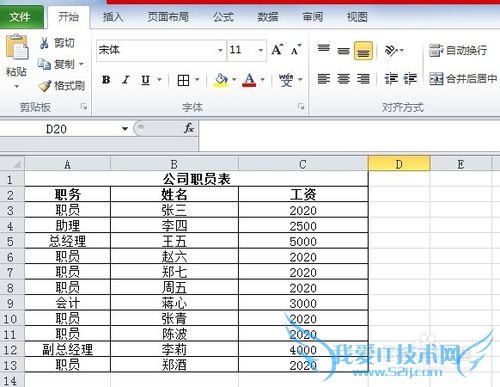Click into the formula bar
500x387 pixels.
tap(349, 136)
